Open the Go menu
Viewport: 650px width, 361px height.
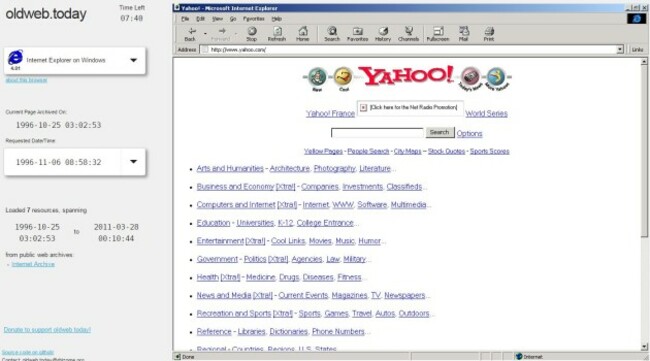point(233,19)
